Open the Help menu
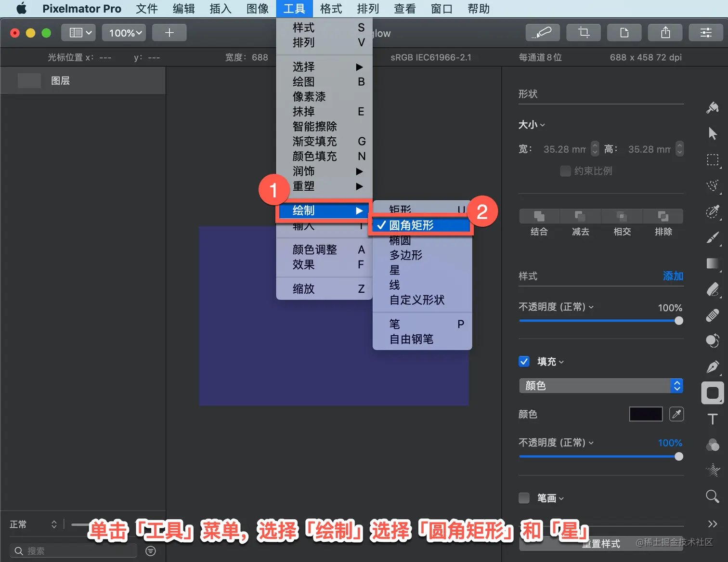The image size is (728, 562). [x=479, y=9]
